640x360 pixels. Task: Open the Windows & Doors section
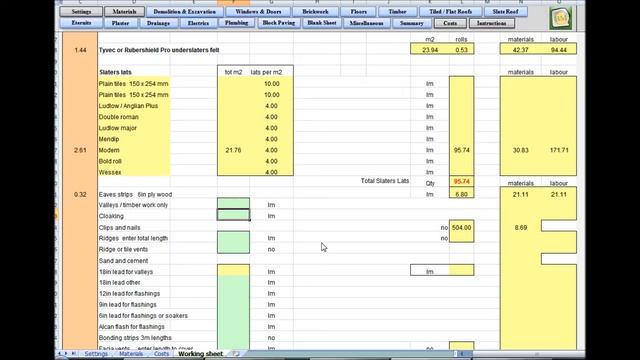click(258, 11)
